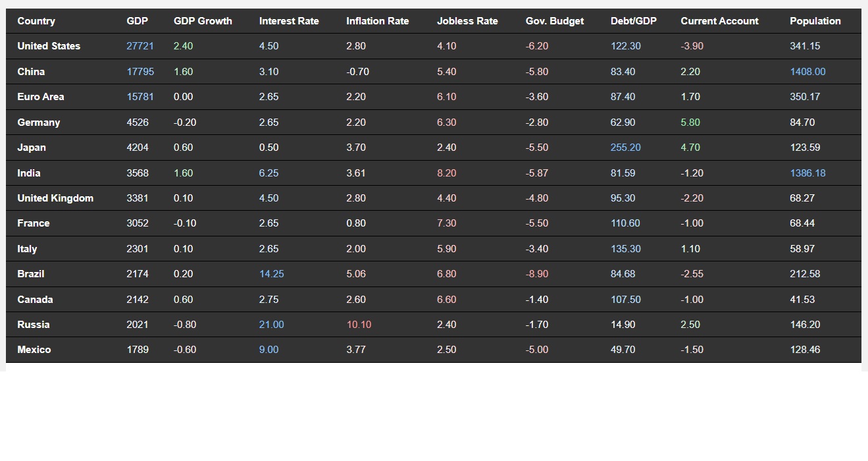This screenshot has width=868, height=461.
Task: Click Euro Area GDP value 15781
Action: point(140,97)
